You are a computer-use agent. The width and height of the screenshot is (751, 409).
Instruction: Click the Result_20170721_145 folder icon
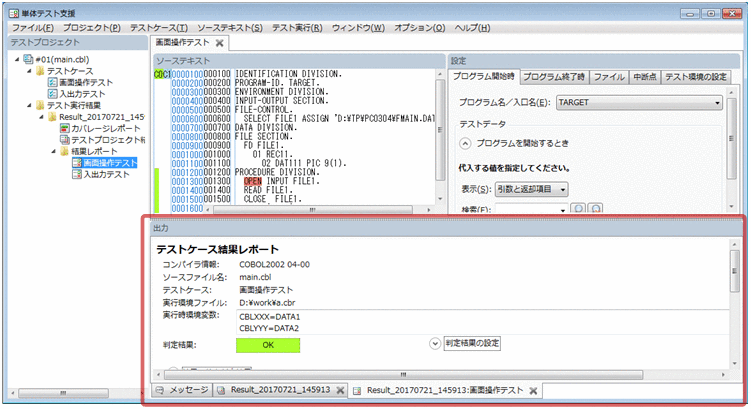(x=52, y=117)
